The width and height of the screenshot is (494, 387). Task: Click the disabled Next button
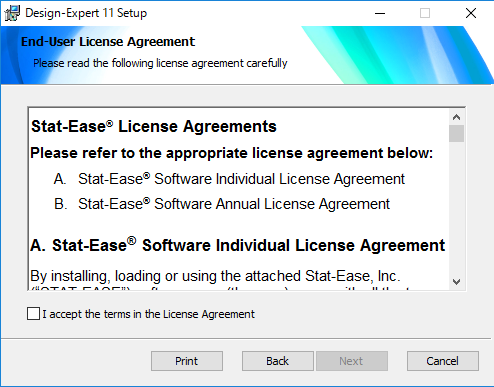click(352, 361)
